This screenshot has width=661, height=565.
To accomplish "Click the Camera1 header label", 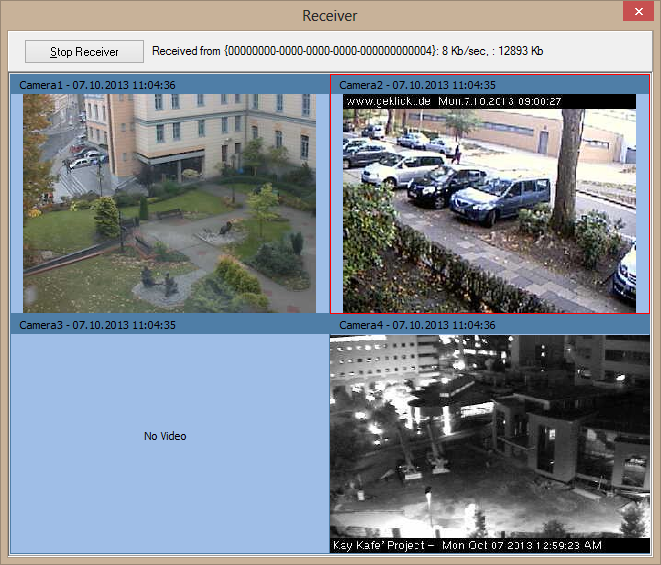I will click(x=98, y=85).
